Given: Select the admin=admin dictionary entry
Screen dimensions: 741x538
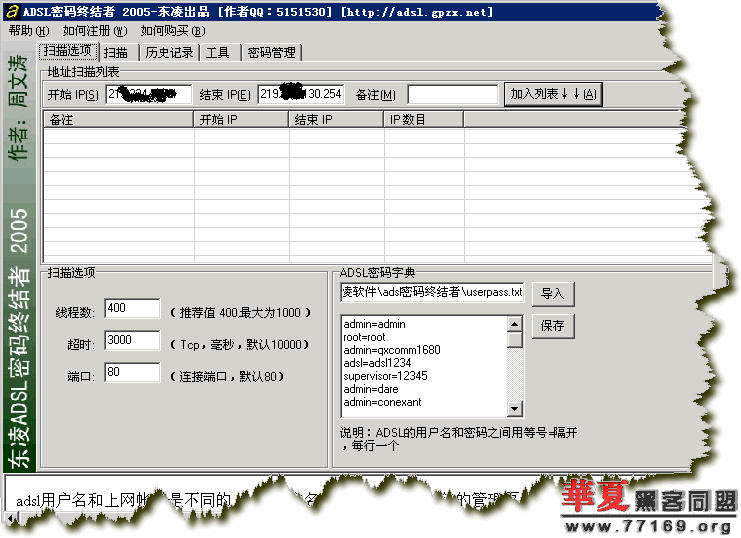Looking at the screenshot, I should [374, 324].
